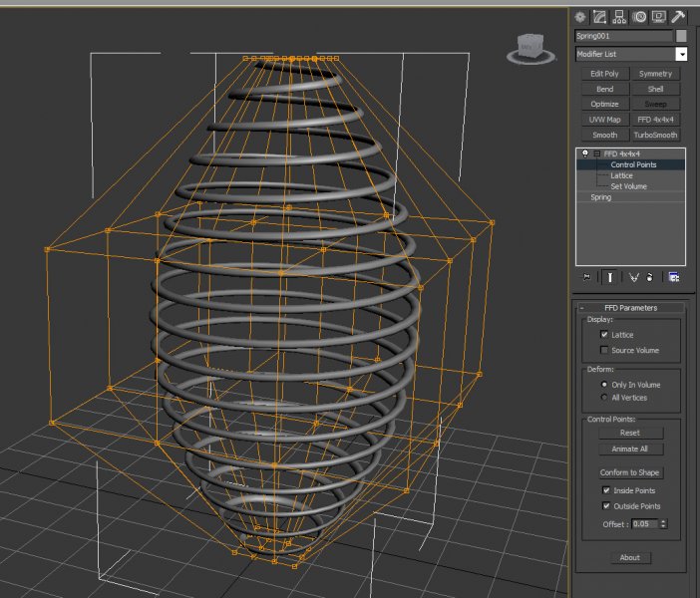Image resolution: width=700 pixels, height=598 pixels.
Task: Click the Spring001 object color swatch
Action: tap(681, 36)
